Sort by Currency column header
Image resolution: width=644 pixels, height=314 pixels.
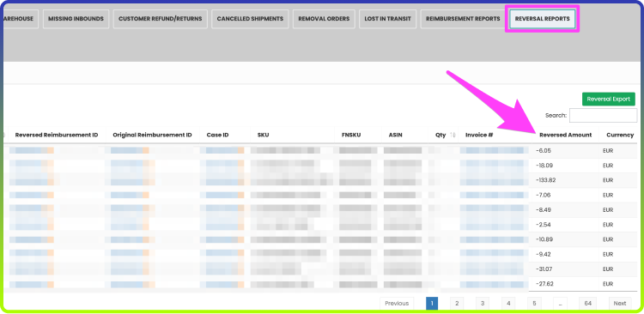[620, 135]
